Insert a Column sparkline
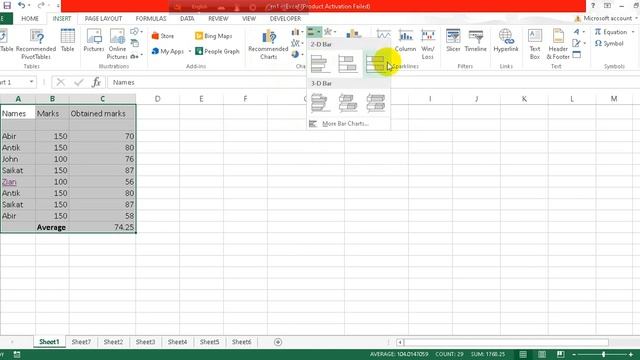The width and height of the screenshot is (640, 360). (405, 41)
